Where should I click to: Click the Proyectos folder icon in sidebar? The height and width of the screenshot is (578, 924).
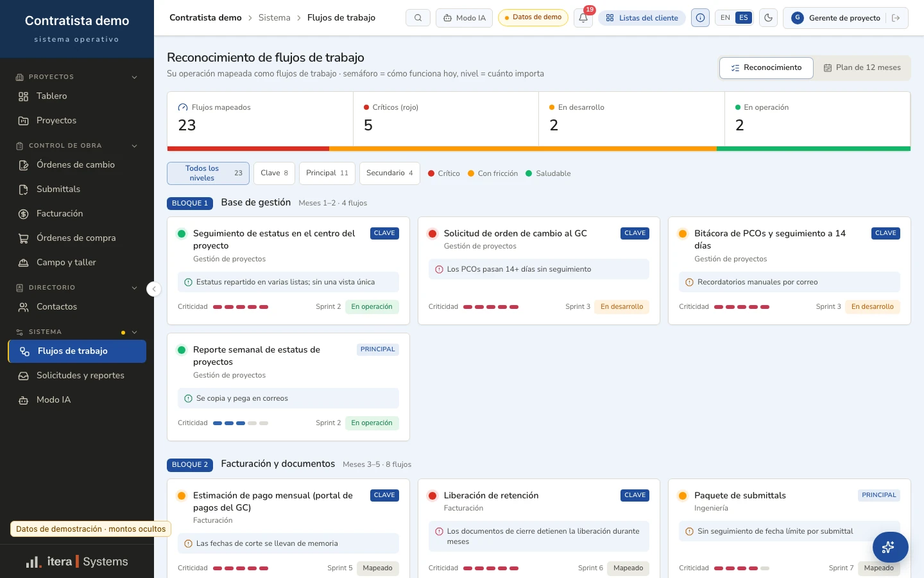[x=24, y=121]
